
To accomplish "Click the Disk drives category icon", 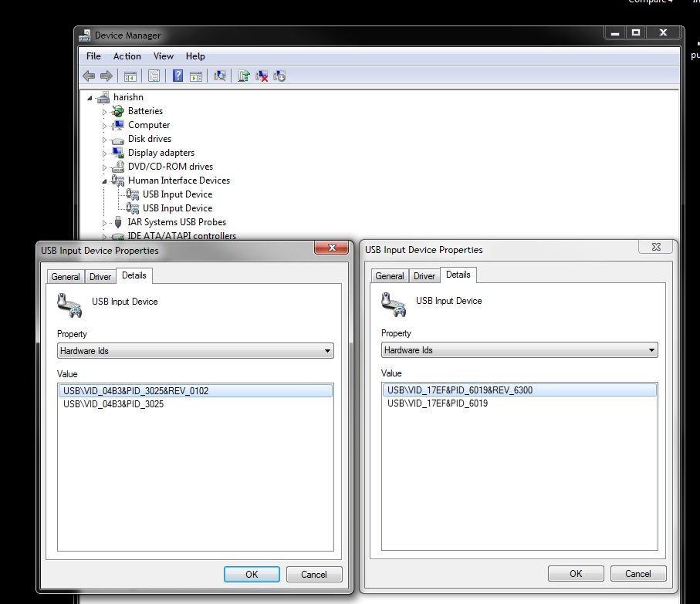I will 118,140.
